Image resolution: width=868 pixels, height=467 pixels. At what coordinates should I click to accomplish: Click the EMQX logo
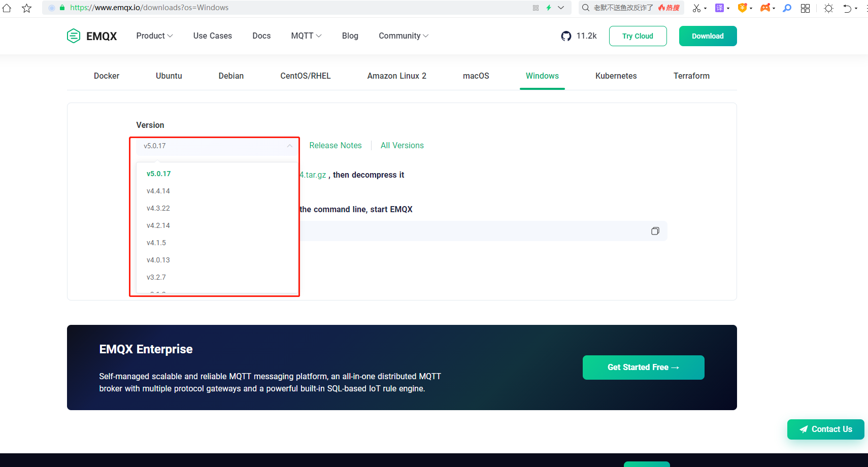[x=92, y=36]
